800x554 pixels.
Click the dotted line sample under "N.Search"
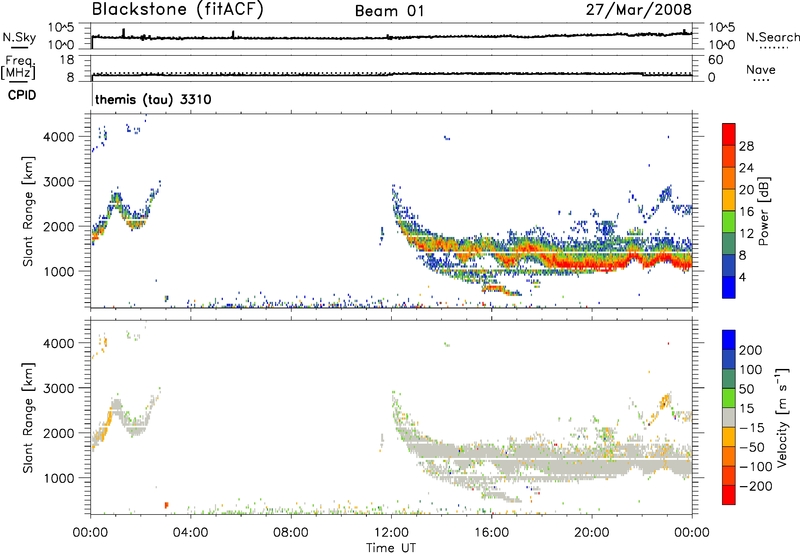coord(773,48)
